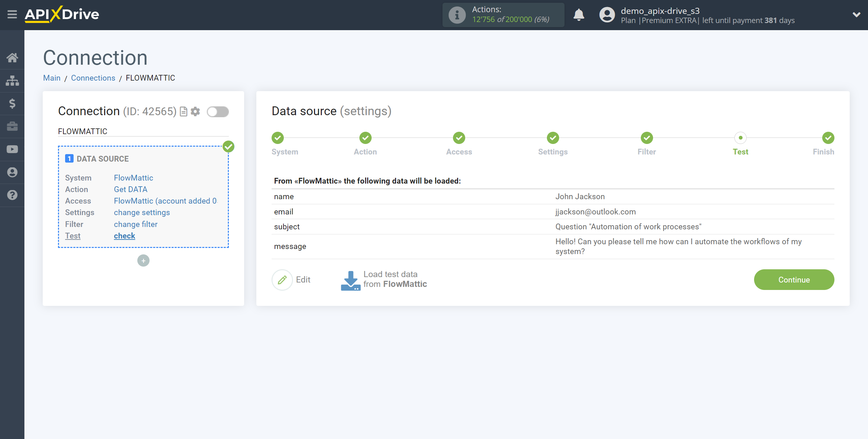
Task: Click the user avatar icon
Action: click(x=607, y=15)
